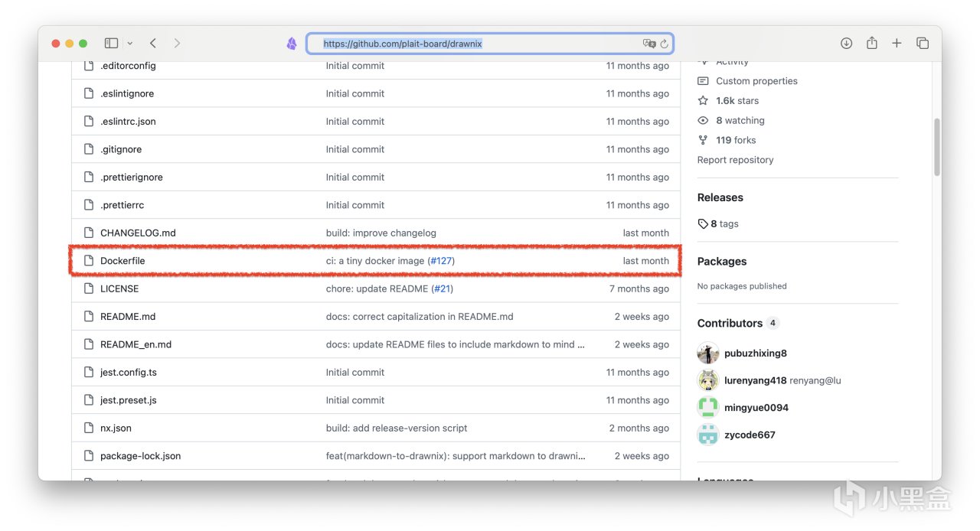Open Custom properties link
The height and width of the screenshot is (531, 980).
(x=756, y=81)
